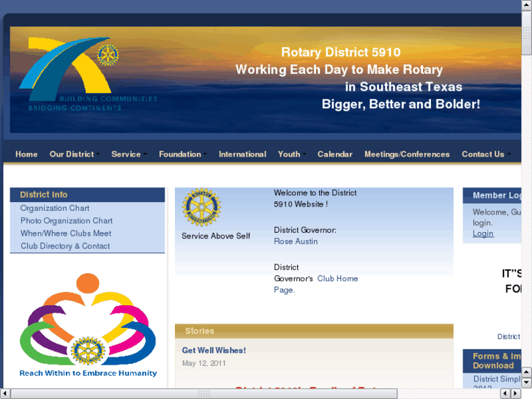Screen dimensions: 532x399
Task: Click the horizontal scrollbar right arrow at far right
Action: (516, 394)
